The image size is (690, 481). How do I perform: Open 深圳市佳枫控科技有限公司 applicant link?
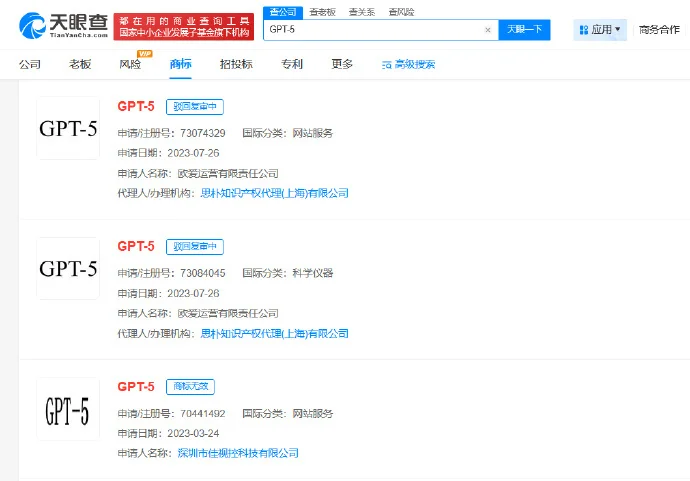tap(238, 453)
